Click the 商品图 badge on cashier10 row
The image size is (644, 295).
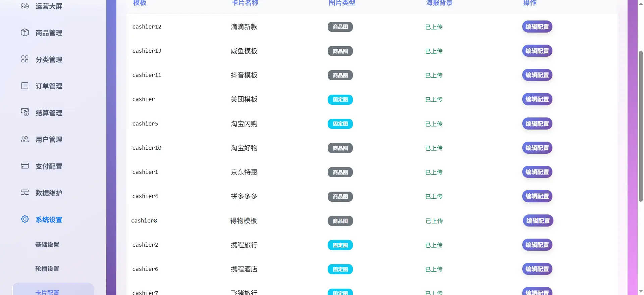(x=340, y=148)
